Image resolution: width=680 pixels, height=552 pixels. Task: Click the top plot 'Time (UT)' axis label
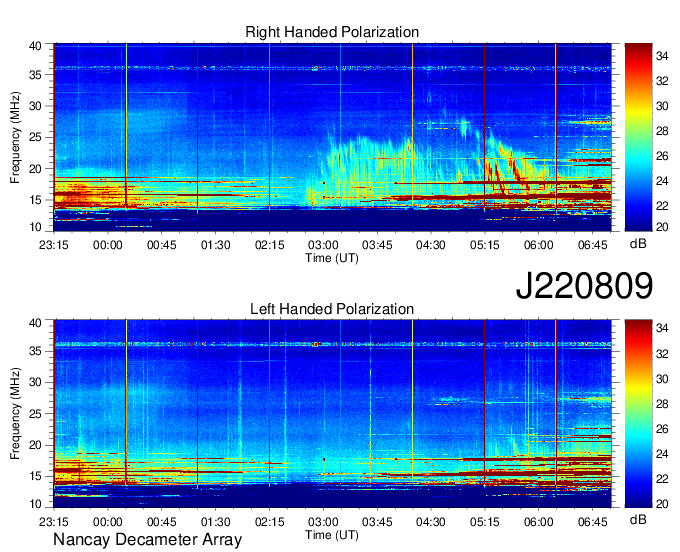pyautogui.click(x=332, y=258)
